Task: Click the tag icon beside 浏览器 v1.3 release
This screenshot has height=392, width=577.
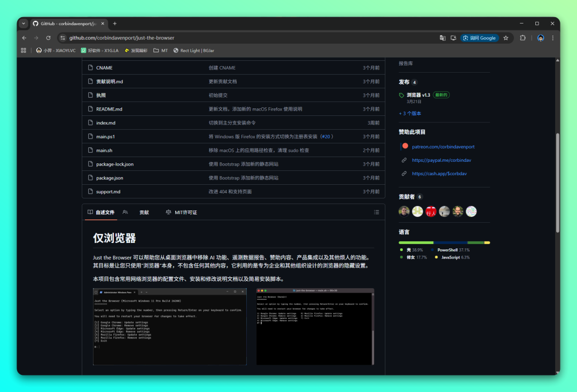Action: [400, 95]
